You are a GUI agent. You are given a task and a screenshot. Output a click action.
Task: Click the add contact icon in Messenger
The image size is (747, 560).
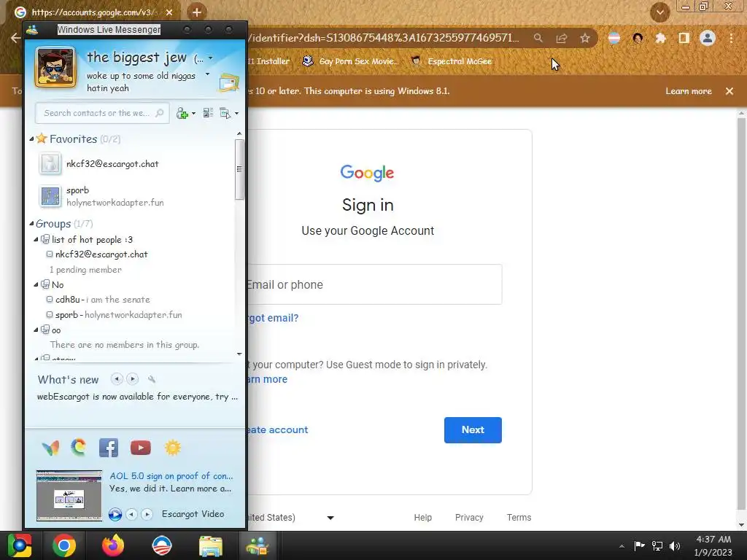[182, 113]
